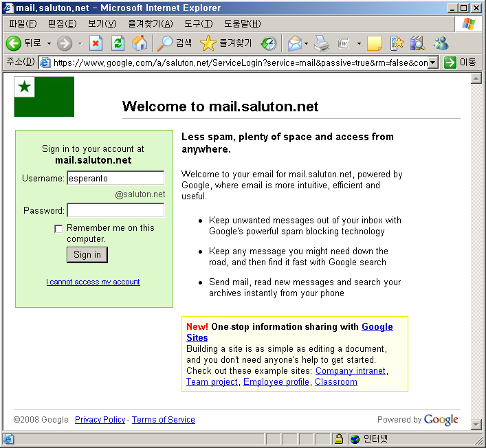Open the Search magnifier toolbar button
The height and width of the screenshot is (448, 486).
[x=174, y=43]
